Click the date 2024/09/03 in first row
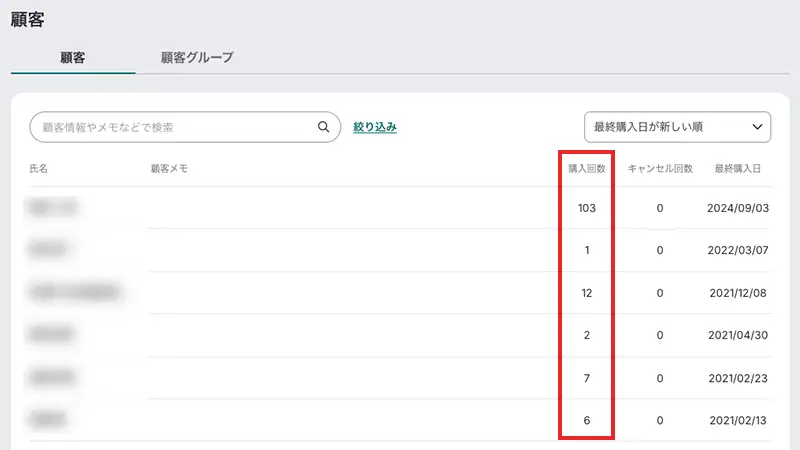The height and width of the screenshot is (450, 800). [738, 208]
